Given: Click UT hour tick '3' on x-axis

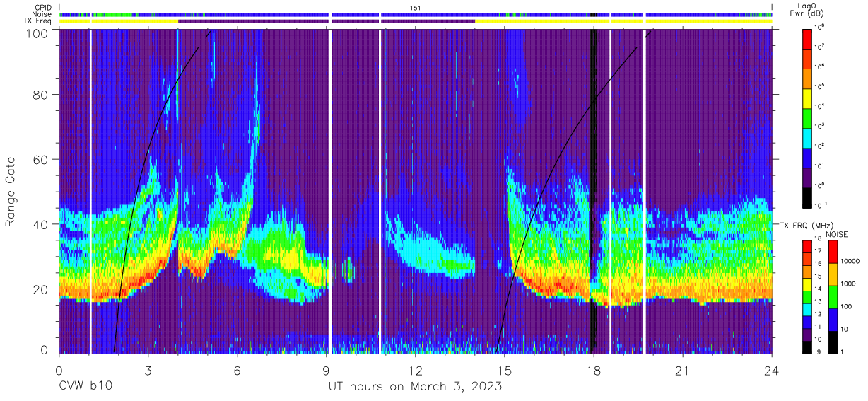Looking at the screenshot, I should (148, 370).
